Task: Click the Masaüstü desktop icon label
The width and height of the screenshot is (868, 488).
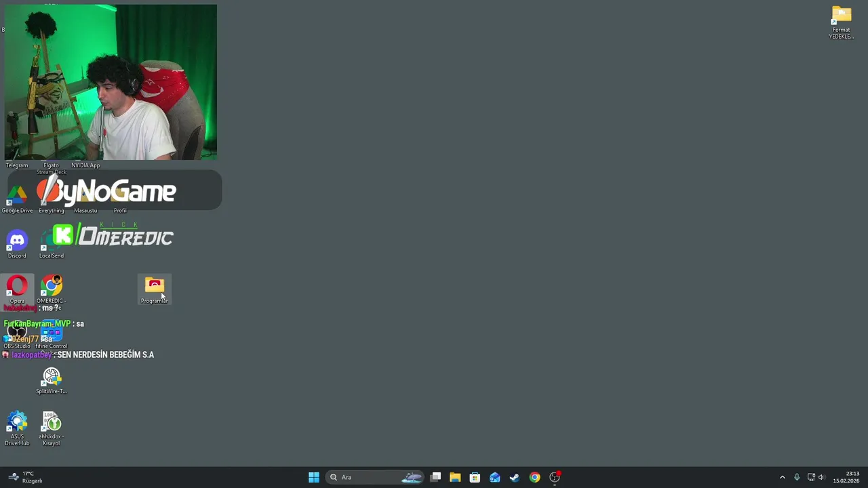Action: 85,211
